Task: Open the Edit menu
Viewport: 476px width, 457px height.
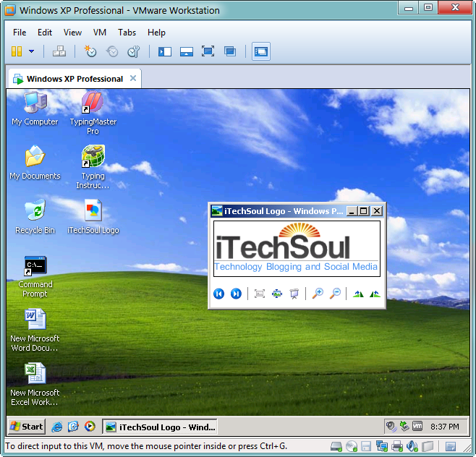Action: point(45,33)
